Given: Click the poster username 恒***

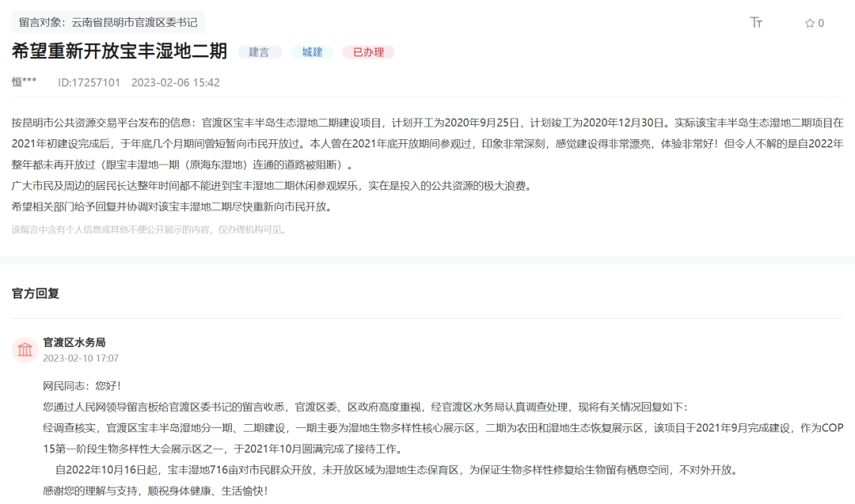Looking at the screenshot, I should click(x=24, y=82).
